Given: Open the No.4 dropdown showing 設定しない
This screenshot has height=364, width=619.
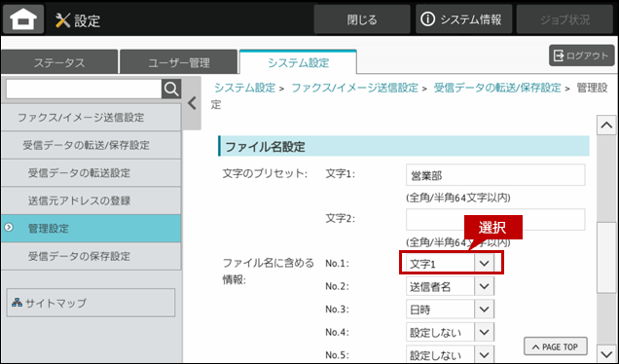Looking at the screenshot, I should (x=450, y=332).
